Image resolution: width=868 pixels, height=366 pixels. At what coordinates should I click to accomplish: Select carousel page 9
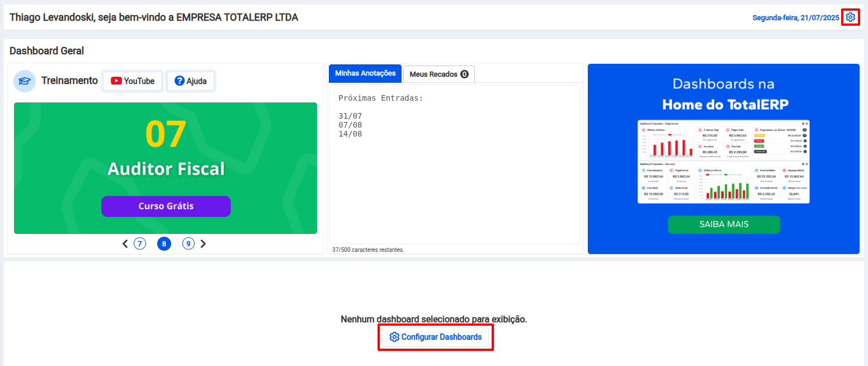(x=188, y=243)
